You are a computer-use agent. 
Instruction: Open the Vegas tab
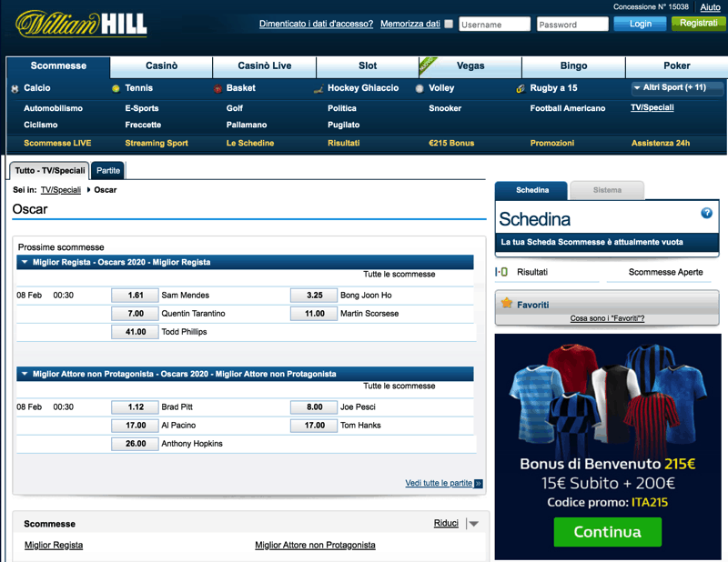coord(470,65)
